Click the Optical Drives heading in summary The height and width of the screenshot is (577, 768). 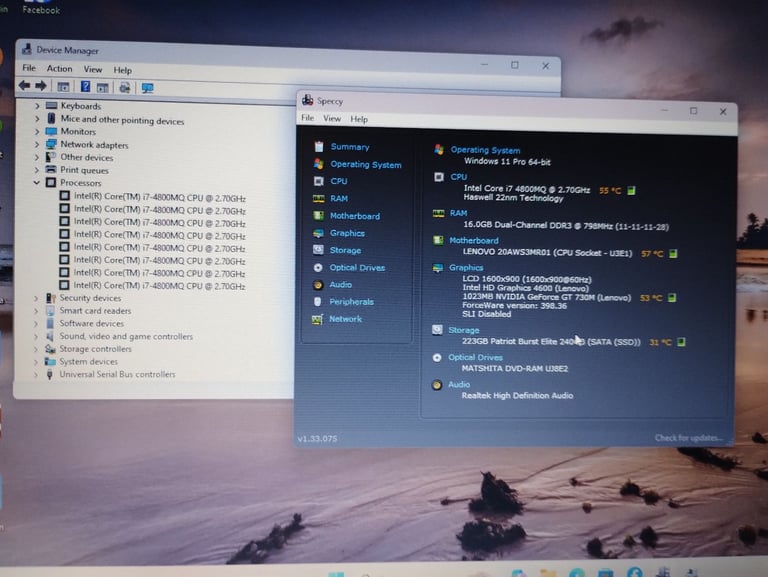475,358
